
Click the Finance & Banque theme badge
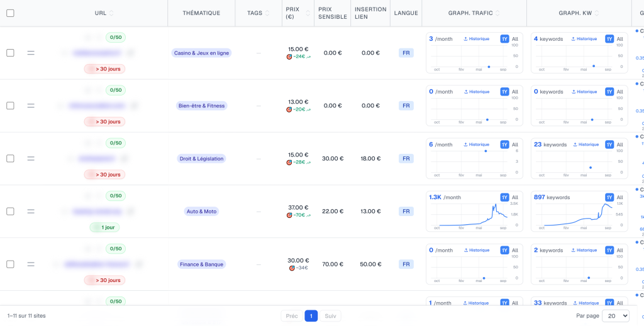[201, 264]
